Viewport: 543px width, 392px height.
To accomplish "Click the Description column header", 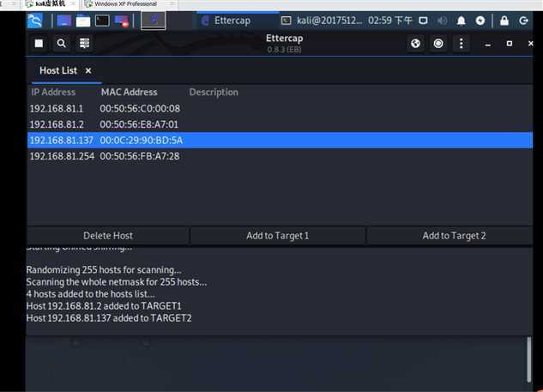I will point(214,92).
